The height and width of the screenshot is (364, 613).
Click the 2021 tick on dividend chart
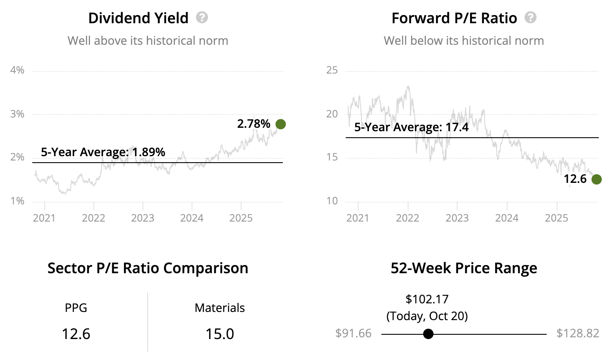44,218
